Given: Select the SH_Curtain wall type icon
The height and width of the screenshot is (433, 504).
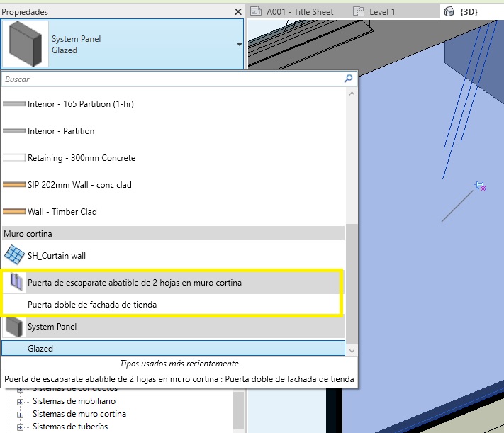Looking at the screenshot, I should [14, 255].
